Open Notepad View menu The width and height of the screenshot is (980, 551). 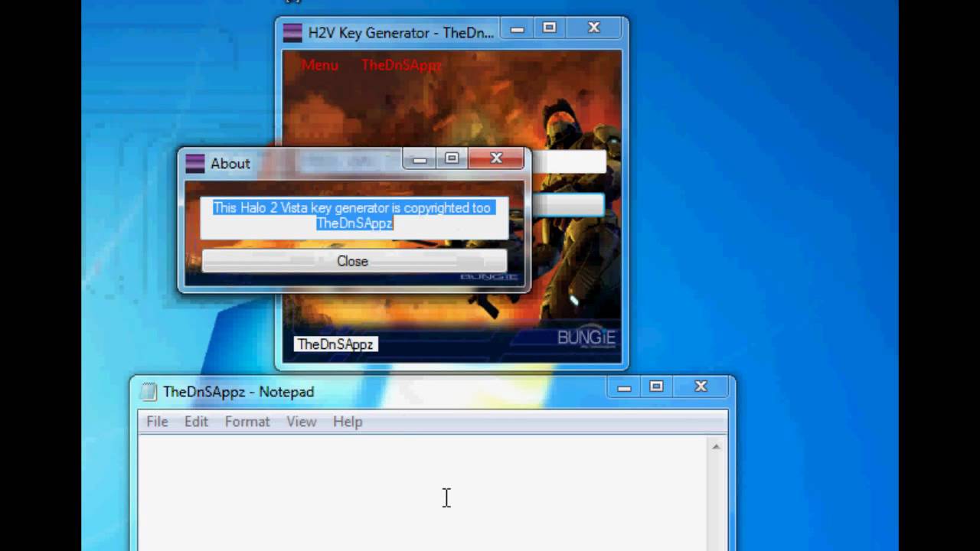301,422
